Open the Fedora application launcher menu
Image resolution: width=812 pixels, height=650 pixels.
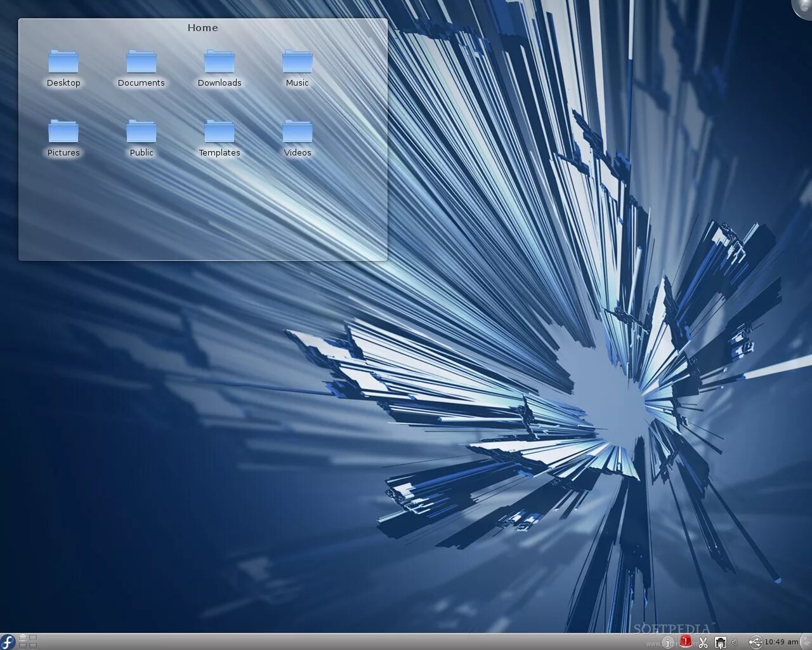8,642
